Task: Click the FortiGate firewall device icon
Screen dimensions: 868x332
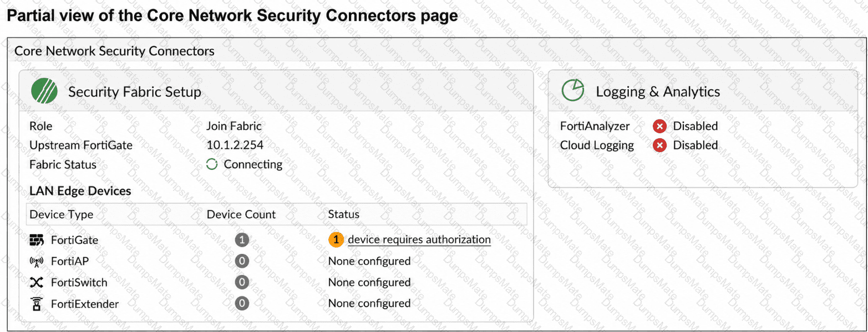Action: coord(37,240)
